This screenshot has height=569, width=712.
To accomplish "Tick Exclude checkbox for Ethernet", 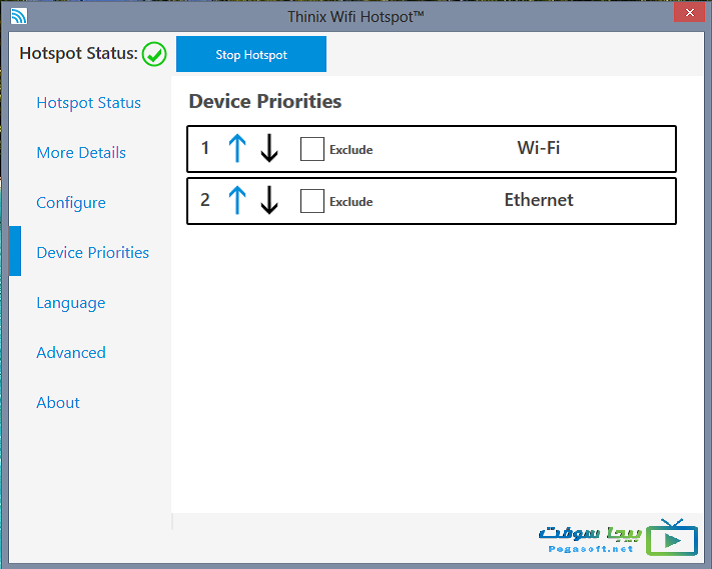I will [x=312, y=201].
